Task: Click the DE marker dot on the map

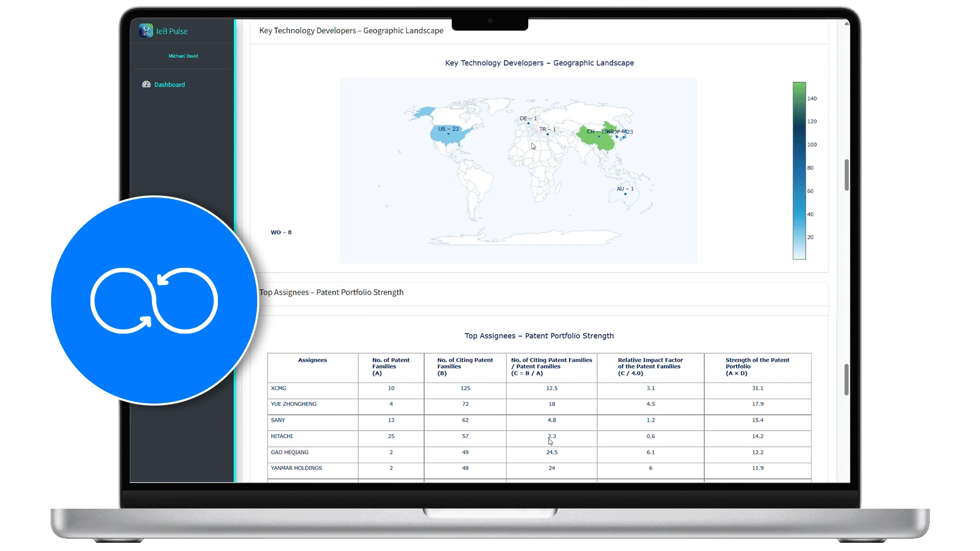Action: click(x=528, y=123)
